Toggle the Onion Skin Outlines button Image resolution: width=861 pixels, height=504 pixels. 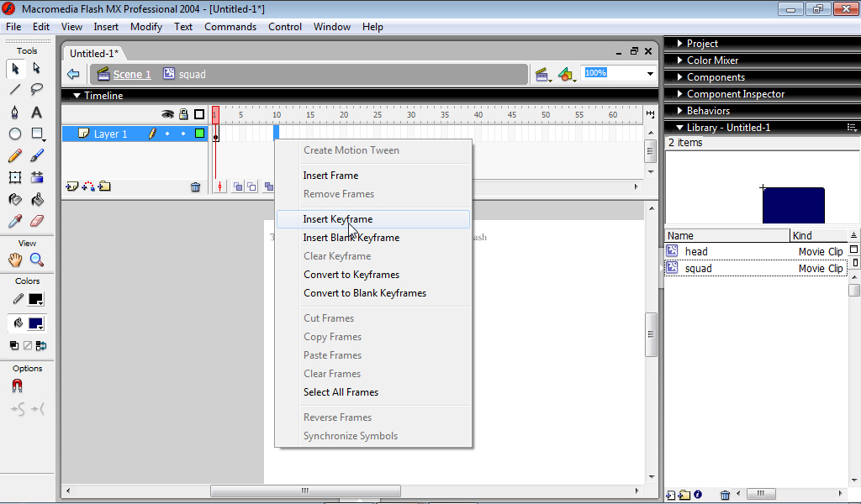[x=251, y=187]
